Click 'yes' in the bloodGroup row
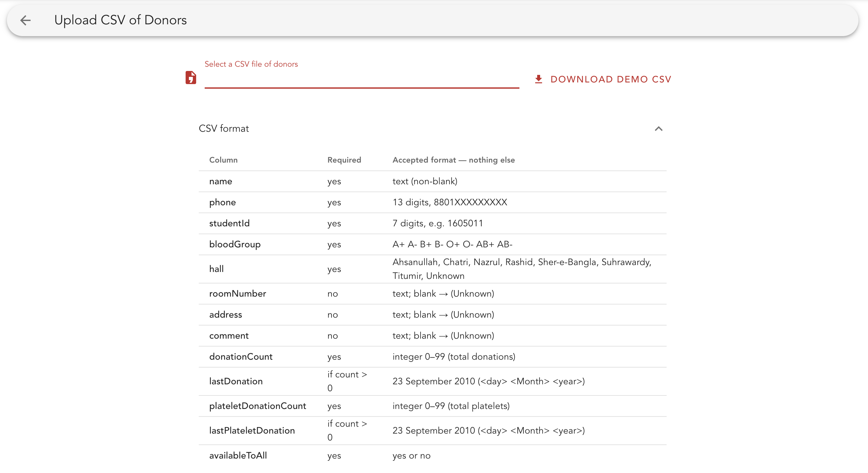 pos(334,244)
